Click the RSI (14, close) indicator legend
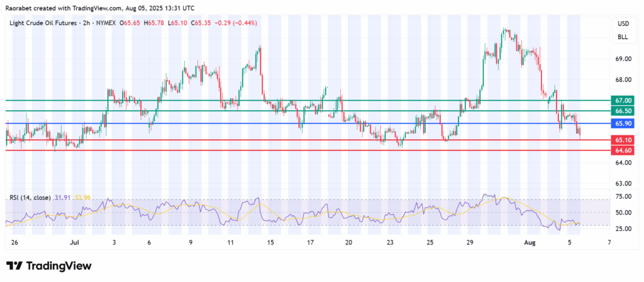Image resolution: width=644 pixels, height=282 pixels. point(31,198)
